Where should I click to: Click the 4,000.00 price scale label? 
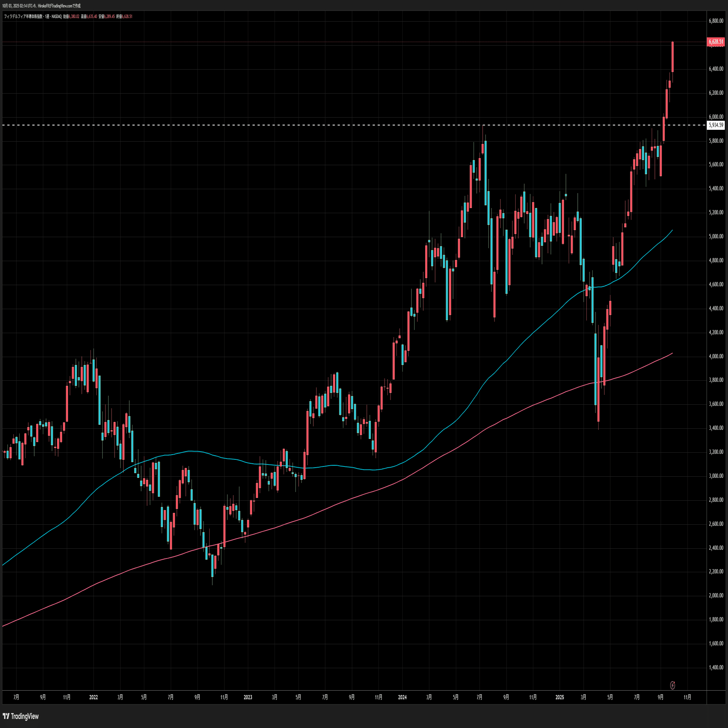click(716, 356)
